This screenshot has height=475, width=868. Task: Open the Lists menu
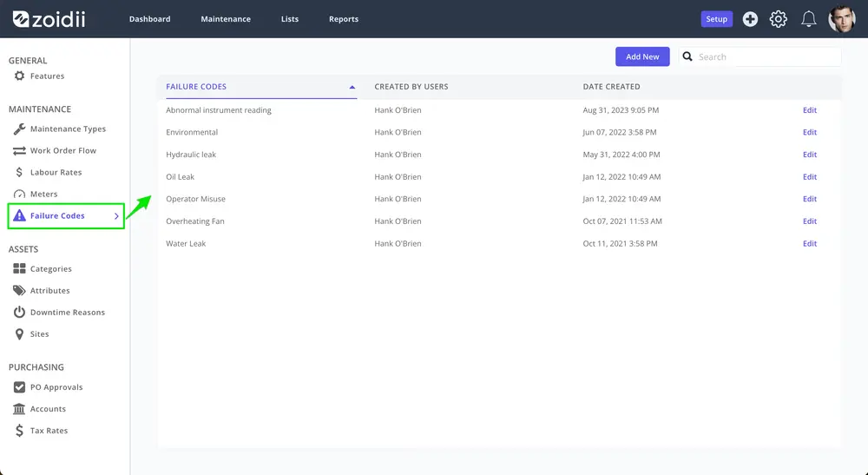pyautogui.click(x=290, y=19)
